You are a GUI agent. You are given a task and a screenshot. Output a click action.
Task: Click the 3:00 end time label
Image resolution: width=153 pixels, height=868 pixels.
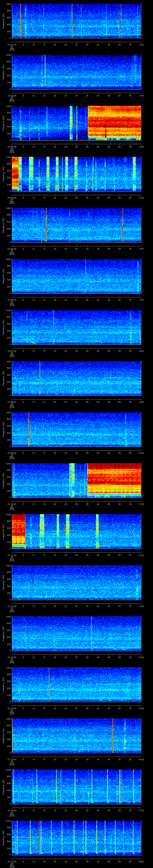pyautogui.click(x=141, y=96)
